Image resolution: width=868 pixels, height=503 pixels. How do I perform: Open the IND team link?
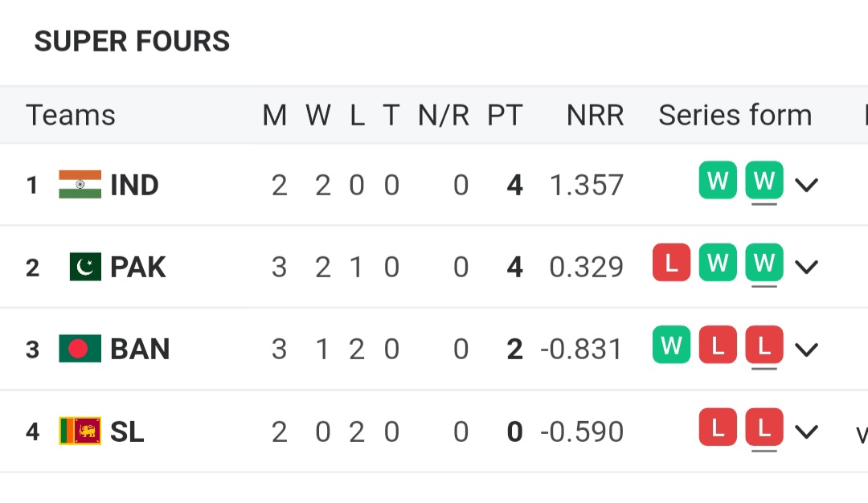pos(134,185)
